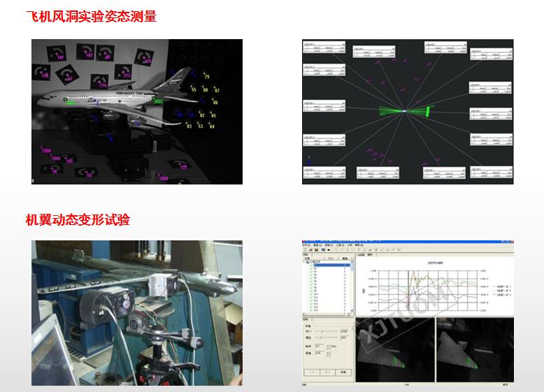Select the highlighted blue row in the tree list
This screenshot has height=392, width=544.
(332, 265)
